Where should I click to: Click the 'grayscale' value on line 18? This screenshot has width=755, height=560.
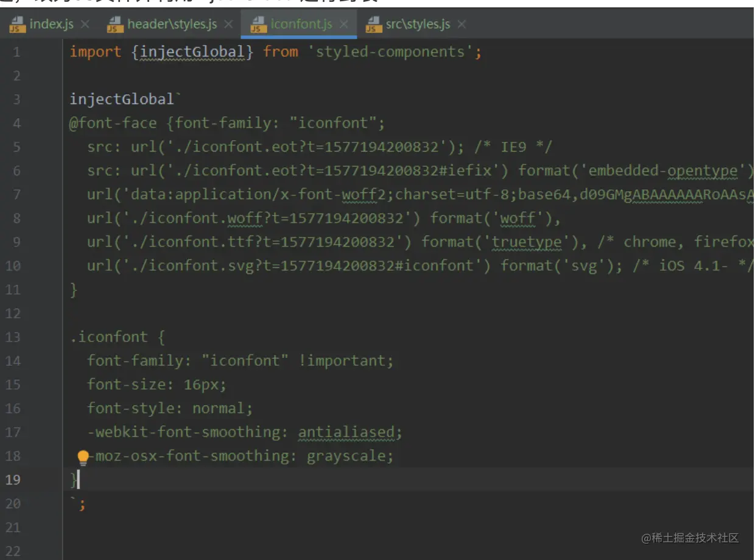pyautogui.click(x=346, y=455)
